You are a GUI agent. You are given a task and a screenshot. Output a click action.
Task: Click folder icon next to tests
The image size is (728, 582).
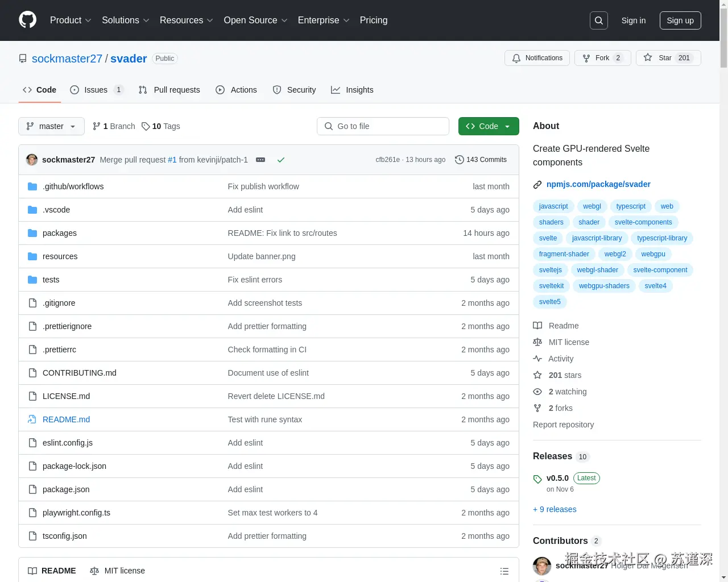coord(32,280)
